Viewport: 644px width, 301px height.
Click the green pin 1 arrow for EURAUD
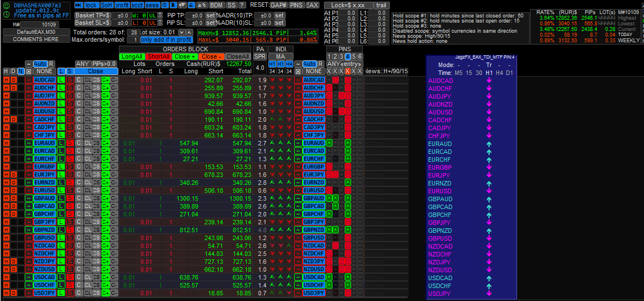pyautogui.click(x=329, y=143)
